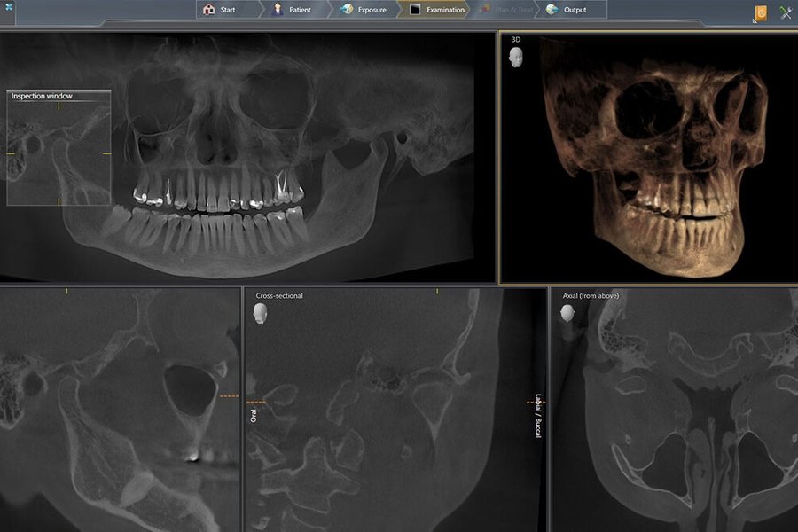Click the Axial view head orientation icon
The image size is (798, 532).
[568, 313]
